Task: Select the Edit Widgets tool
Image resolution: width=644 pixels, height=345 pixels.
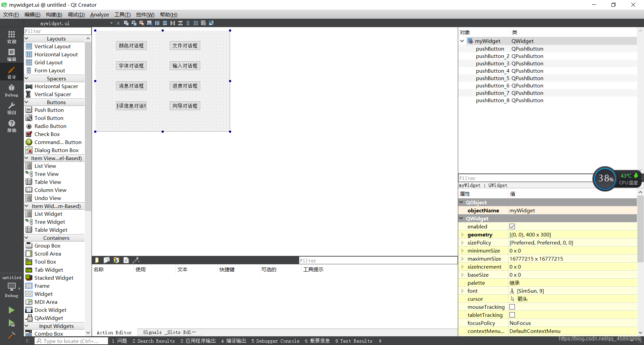Action: coord(126,23)
